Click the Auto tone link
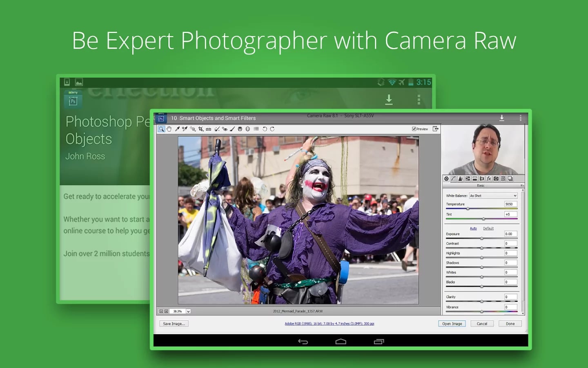 pos(473,228)
